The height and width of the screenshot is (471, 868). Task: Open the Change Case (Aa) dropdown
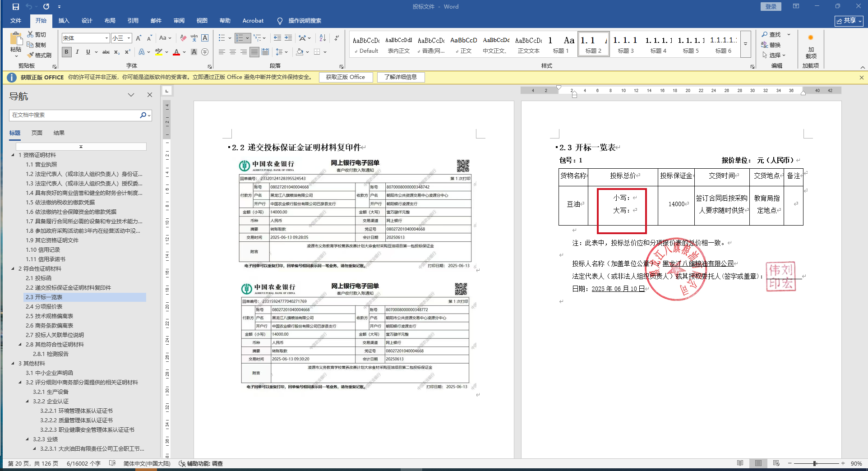click(165, 38)
